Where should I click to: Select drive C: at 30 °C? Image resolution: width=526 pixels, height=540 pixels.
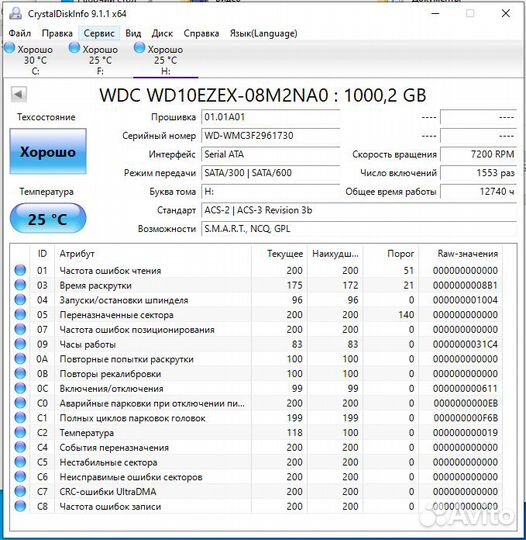coord(35,60)
